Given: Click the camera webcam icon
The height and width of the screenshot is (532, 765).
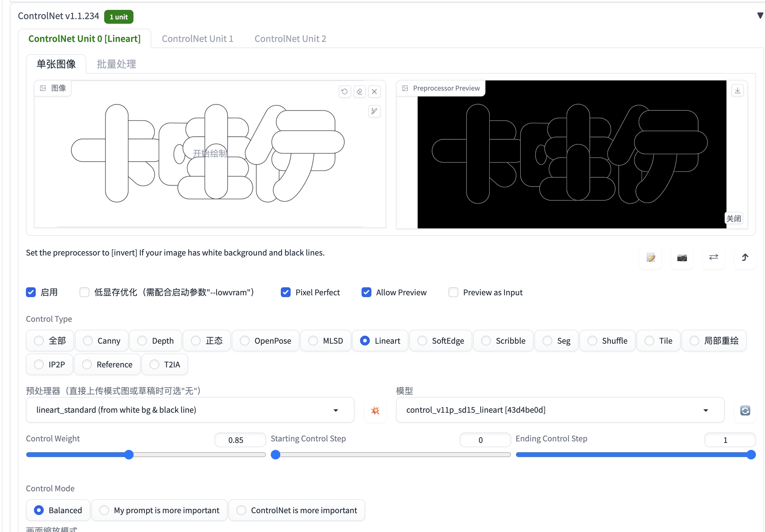Looking at the screenshot, I should [x=682, y=257].
